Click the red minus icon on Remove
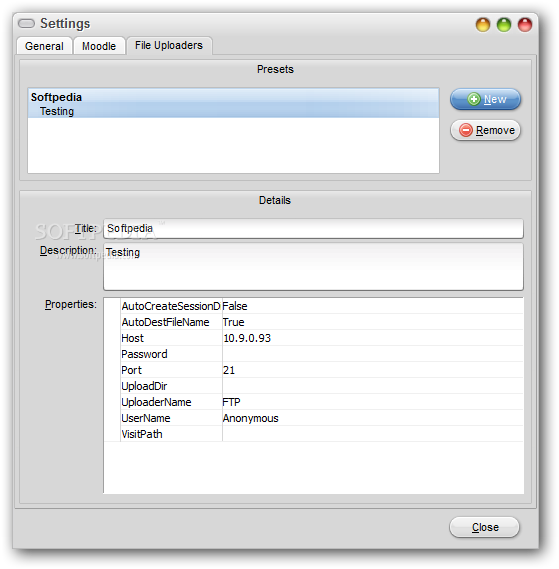Screen dimensions: 559x569 pos(466,130)
